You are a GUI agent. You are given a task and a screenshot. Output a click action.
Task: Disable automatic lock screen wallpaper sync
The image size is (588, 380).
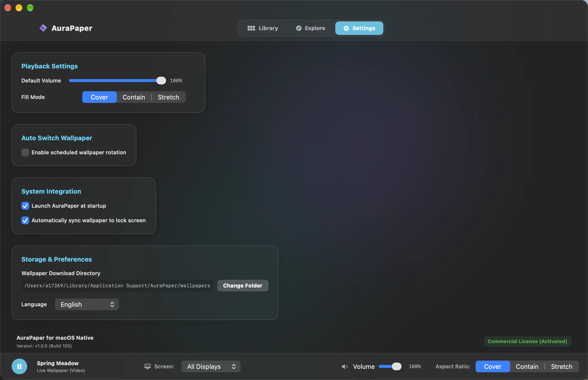25,220
